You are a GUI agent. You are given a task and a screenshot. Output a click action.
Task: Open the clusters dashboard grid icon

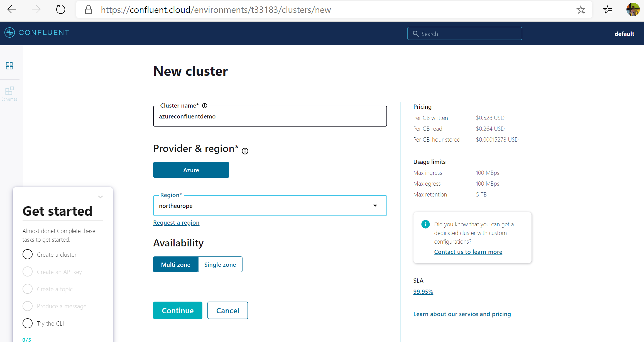9,66
